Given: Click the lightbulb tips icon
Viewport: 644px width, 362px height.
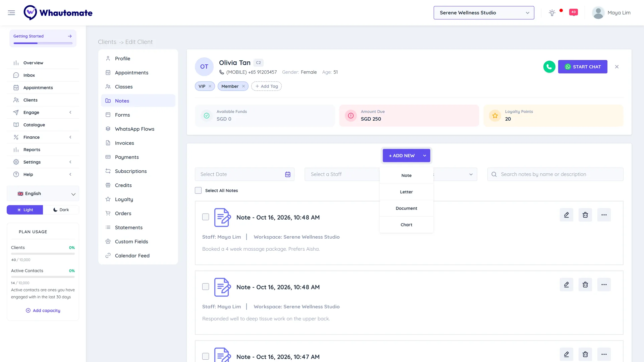Looking at the screenshot, I should [x=552, y=13].
